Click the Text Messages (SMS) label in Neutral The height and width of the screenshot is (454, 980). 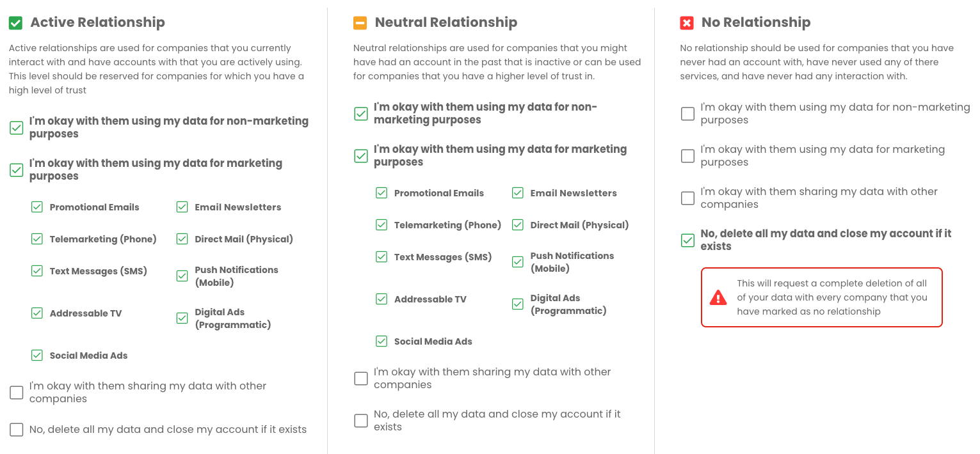[443, 257]
